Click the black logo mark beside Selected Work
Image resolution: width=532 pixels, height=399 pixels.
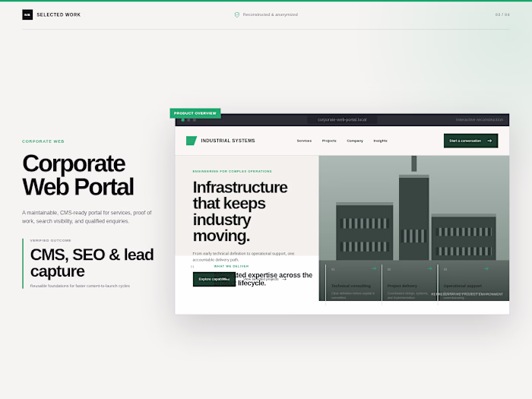pos(27,14)
